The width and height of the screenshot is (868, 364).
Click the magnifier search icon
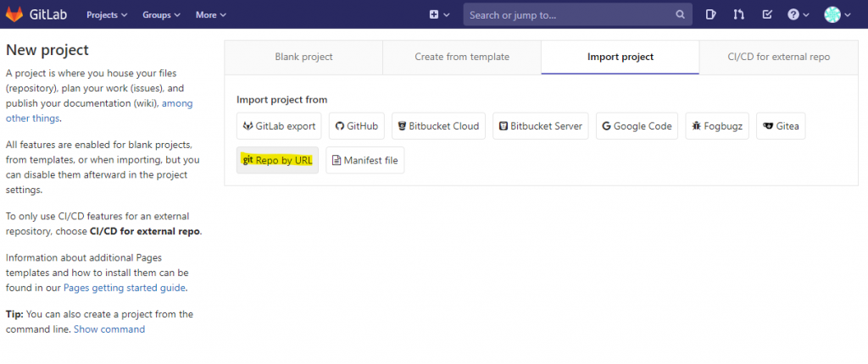click(680, 15)
